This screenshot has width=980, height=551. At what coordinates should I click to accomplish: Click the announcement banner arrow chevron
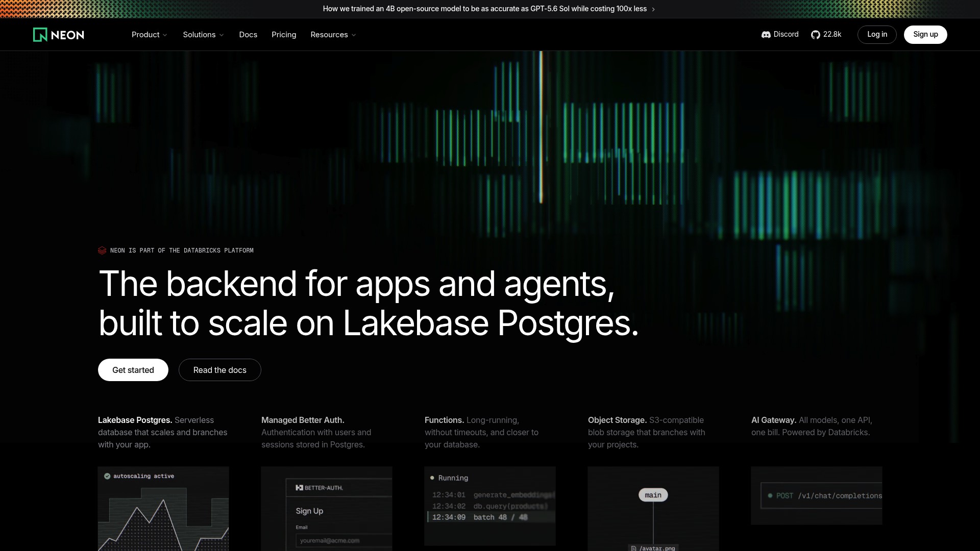653,9
